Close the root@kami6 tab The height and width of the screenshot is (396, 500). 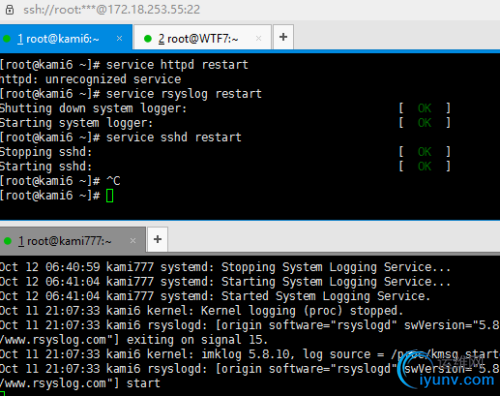coord(119,39)
